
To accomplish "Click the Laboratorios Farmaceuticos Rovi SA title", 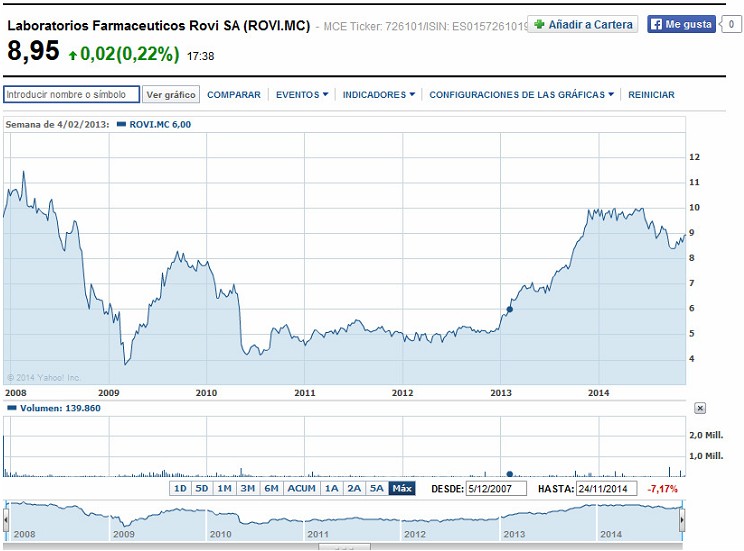I will tap(158, 25).
